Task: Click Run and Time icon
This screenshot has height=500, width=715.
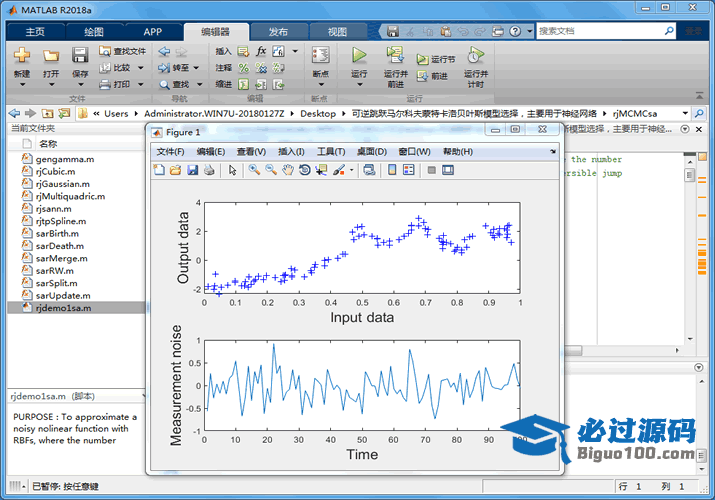Action: [x=476, y=55]
